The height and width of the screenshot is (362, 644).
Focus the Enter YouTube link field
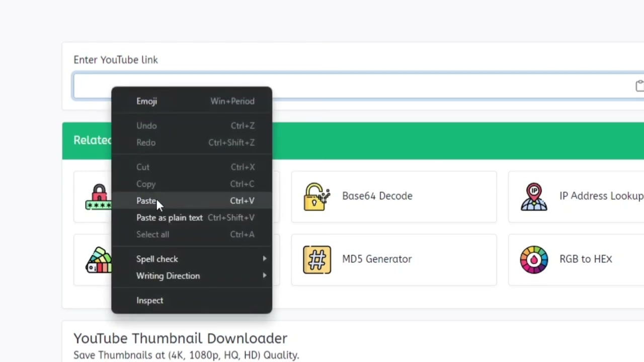pos(358,86)
